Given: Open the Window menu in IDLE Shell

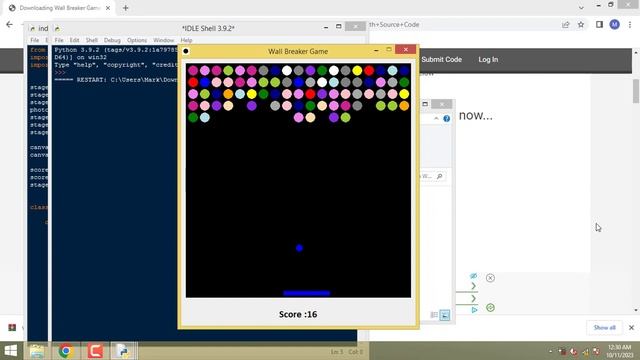Looking at the screenshot, I should tap(163, 40).
